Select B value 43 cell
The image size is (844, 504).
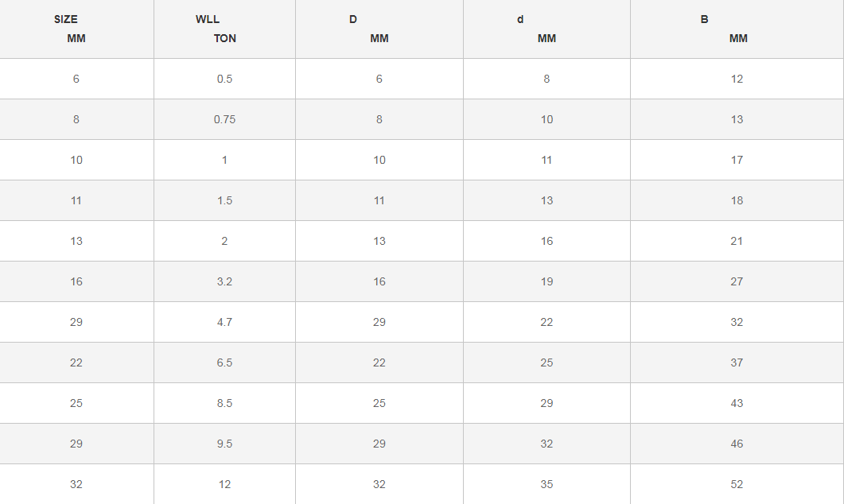pyautogui.click(x=737, y=403)
